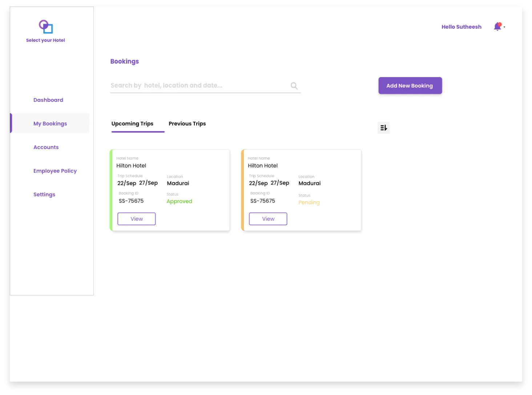532x395 pixels.
Task: Click the Add New Booking button
Action: 410,86
